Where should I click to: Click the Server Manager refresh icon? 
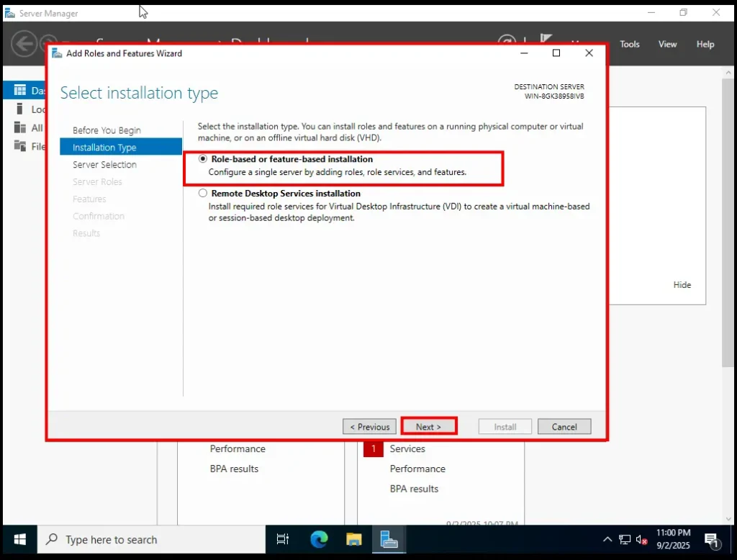click(507, 40)
